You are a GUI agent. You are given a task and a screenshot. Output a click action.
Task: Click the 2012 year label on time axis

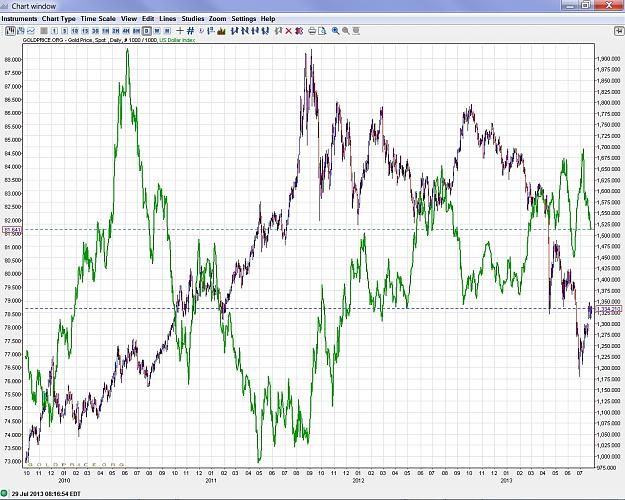pyautogui.click(x=358, y=480)
